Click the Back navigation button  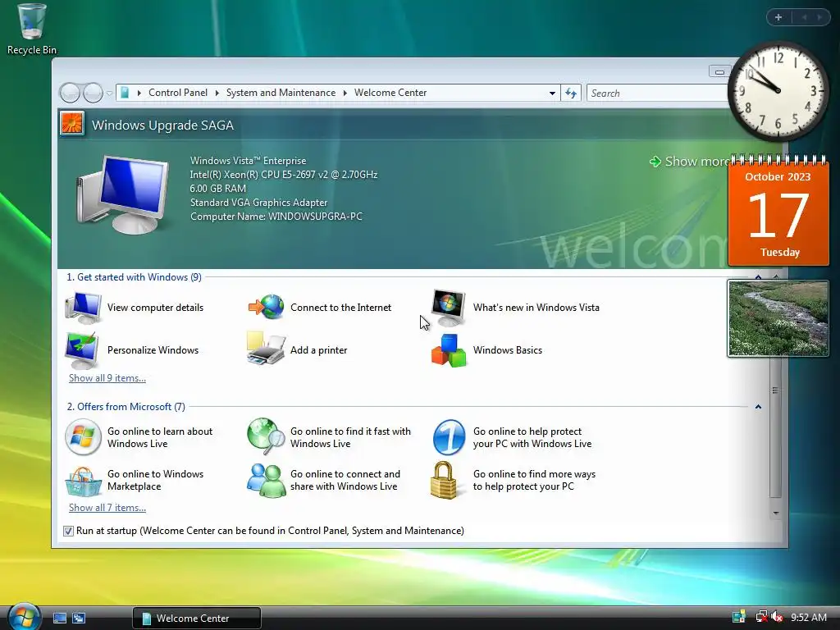(x=71, y=93)
